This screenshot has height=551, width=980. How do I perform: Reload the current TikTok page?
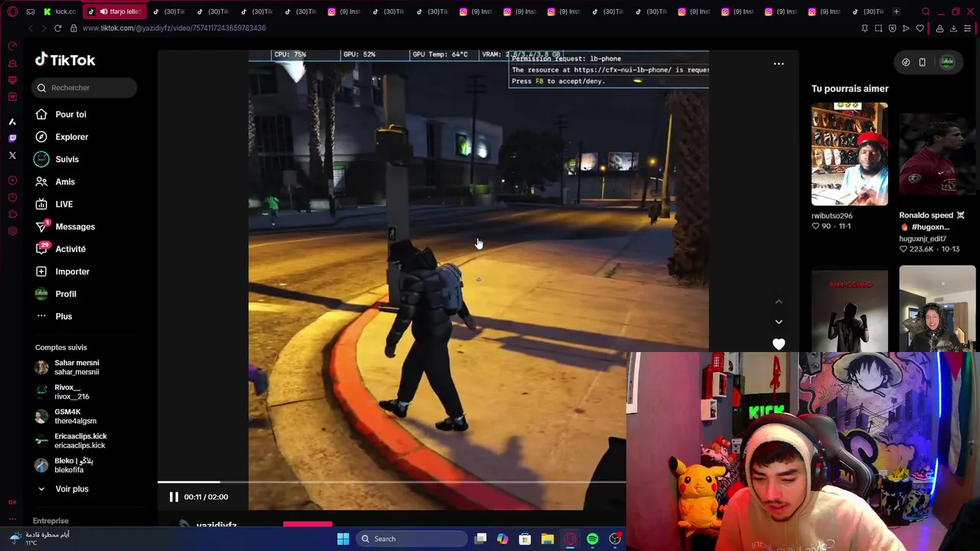pos(57,28)
